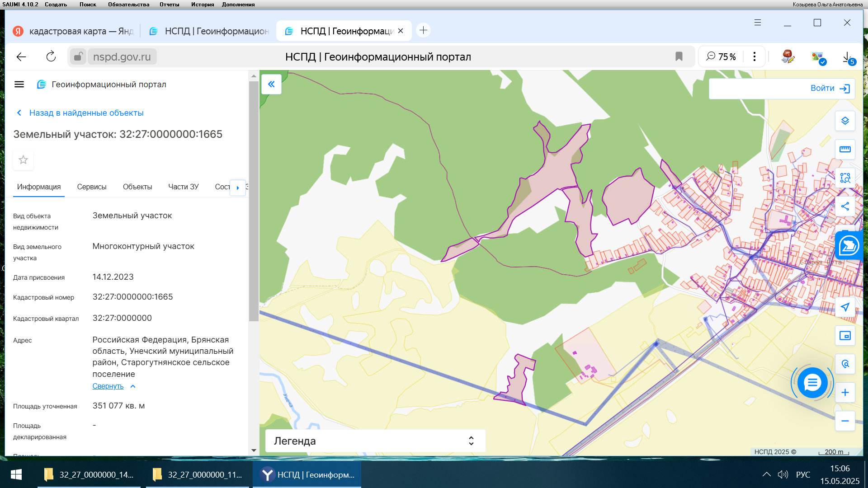The height and width of the screenshot is (488, 868).
Task: Open the map layers icon
Action: [x=845, y=121]
